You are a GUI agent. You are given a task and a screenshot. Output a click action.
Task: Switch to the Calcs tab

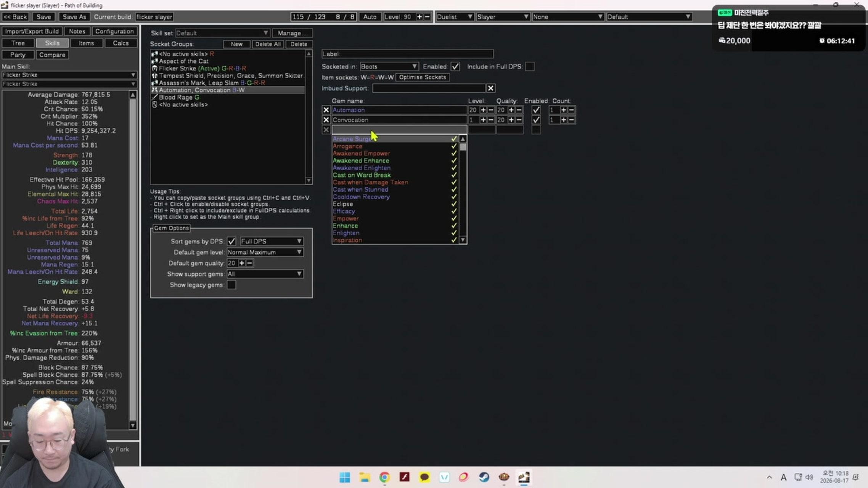pyautogui.click(x=121, y=43)
